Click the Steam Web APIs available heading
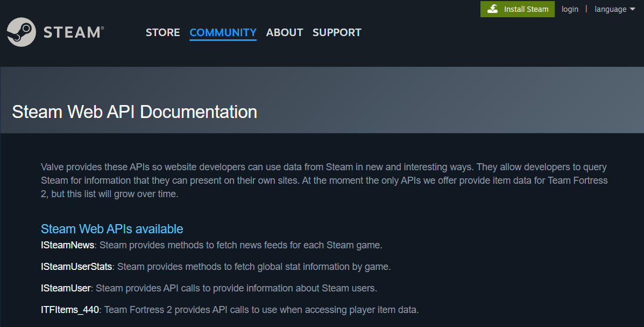The width and height of the screenshot is (644, 327). point(112,229)
